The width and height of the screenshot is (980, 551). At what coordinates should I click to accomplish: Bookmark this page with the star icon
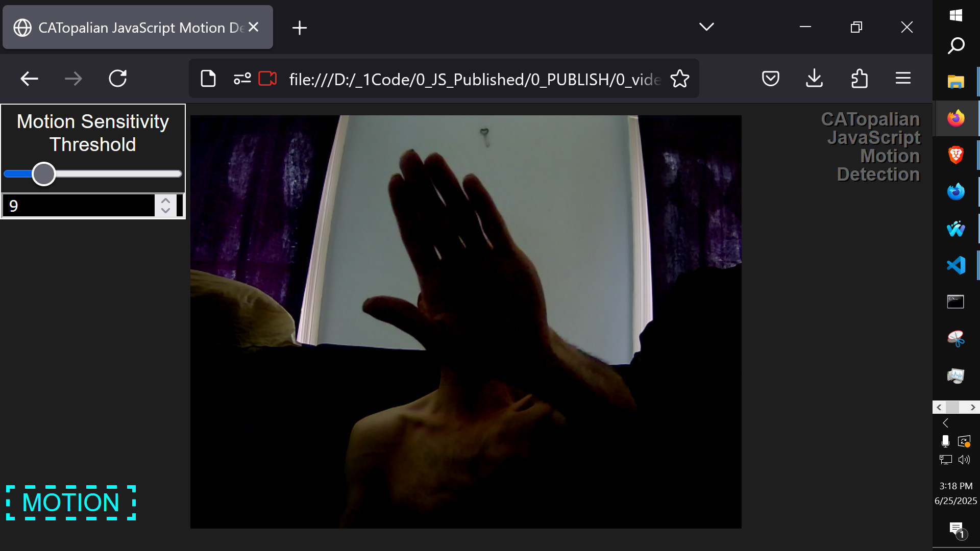[679, 79]
